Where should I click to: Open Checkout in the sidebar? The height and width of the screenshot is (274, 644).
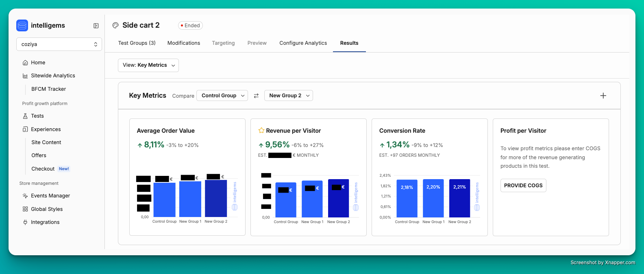click(43, 169)
